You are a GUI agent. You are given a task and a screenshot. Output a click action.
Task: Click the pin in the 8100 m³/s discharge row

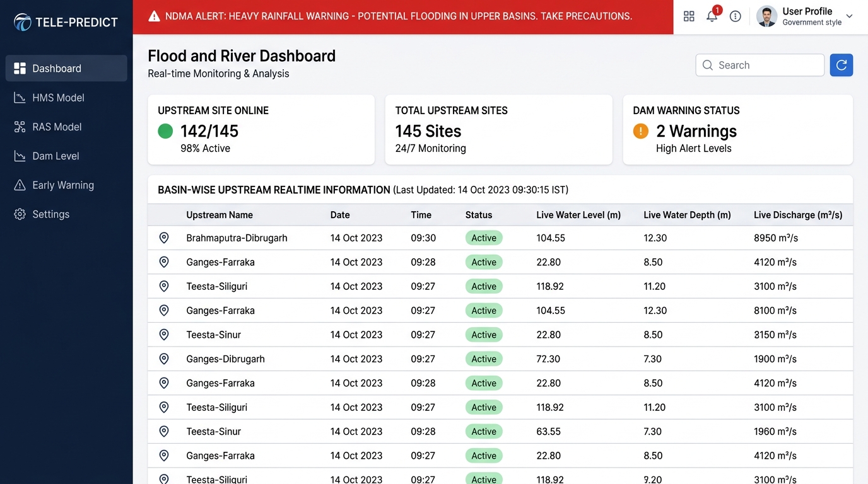pos(164,311)
